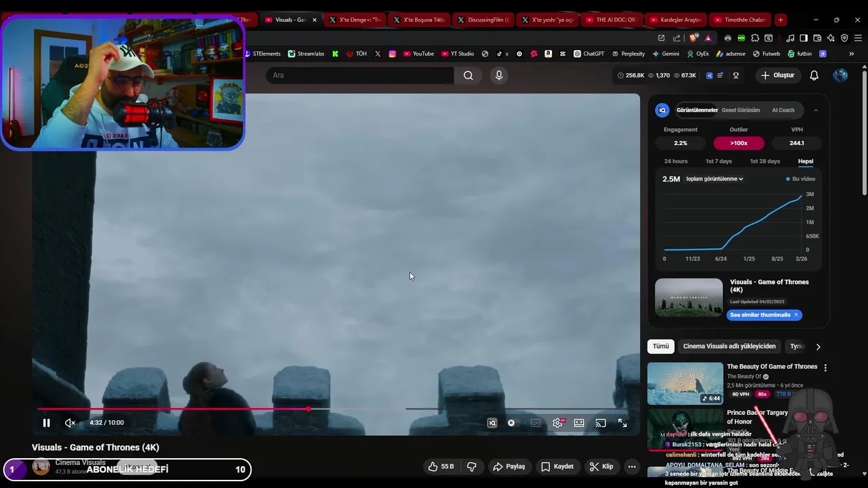868x488 pixels.
Task: Submit search with the magnifier icon
Action: click(x=469, y=75)
